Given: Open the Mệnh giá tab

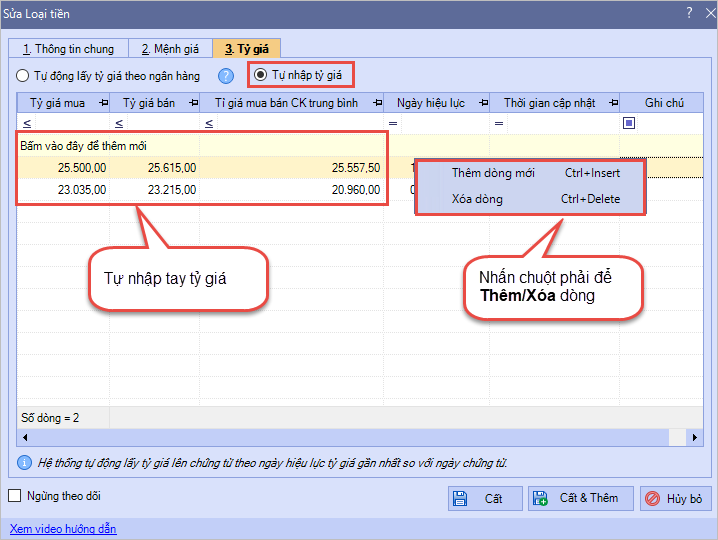Looking at the screenshot, I should click(170, 48).
